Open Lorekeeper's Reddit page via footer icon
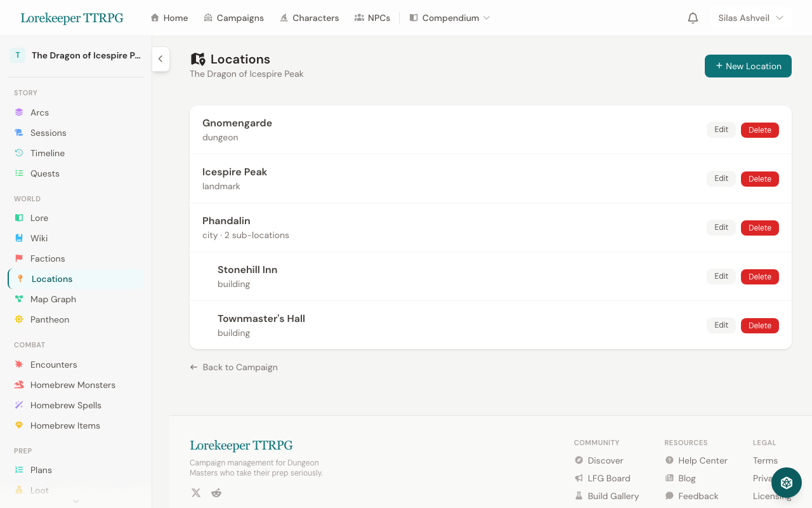 [x=216, y=492]
